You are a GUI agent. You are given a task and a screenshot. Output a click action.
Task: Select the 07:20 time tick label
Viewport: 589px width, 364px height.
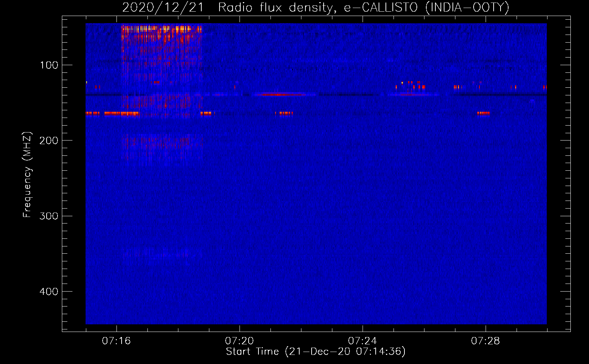point(240,341)
